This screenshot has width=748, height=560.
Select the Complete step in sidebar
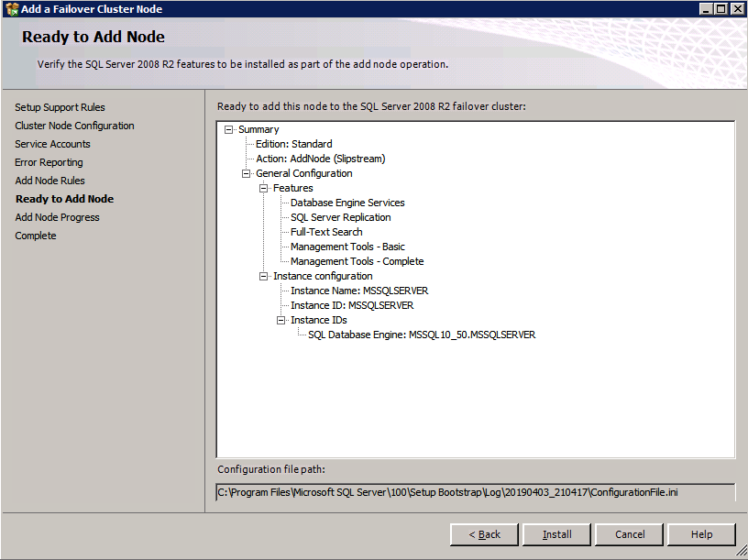click(x=36, y=236)
